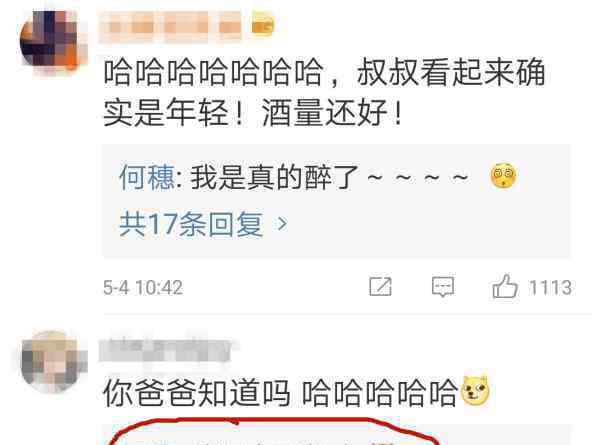Screen dimensions: 592x445
Task: Select the 你爸爸知道吗 comment text
Action: [279, 393]
